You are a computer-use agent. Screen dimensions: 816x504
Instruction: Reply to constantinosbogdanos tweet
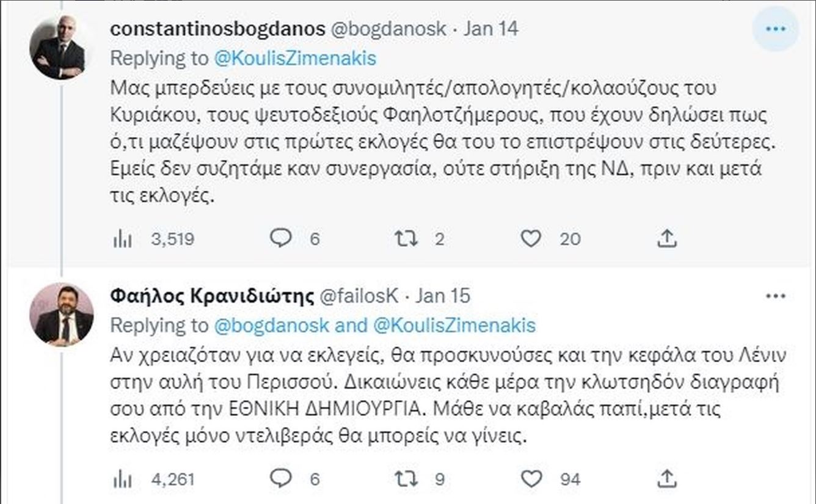[281, 238]
